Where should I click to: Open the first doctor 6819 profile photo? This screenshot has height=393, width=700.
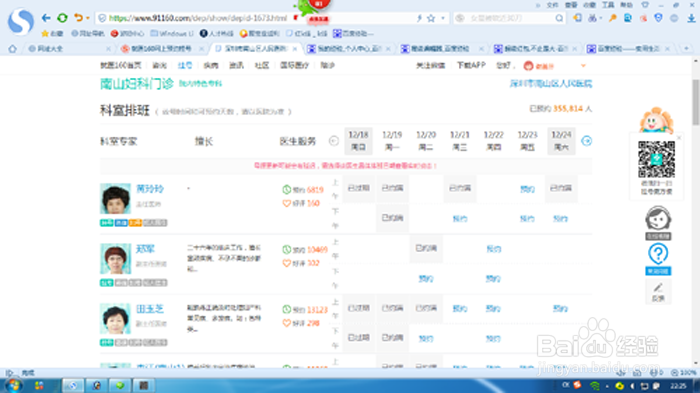[115, 198]
